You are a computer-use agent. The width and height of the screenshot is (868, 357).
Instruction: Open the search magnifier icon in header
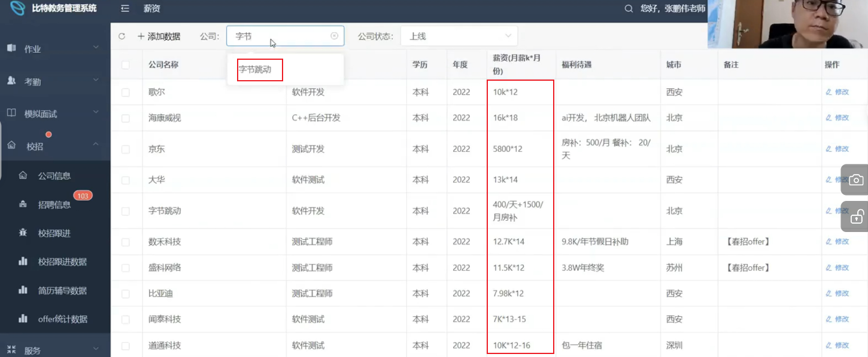point(629,9)
